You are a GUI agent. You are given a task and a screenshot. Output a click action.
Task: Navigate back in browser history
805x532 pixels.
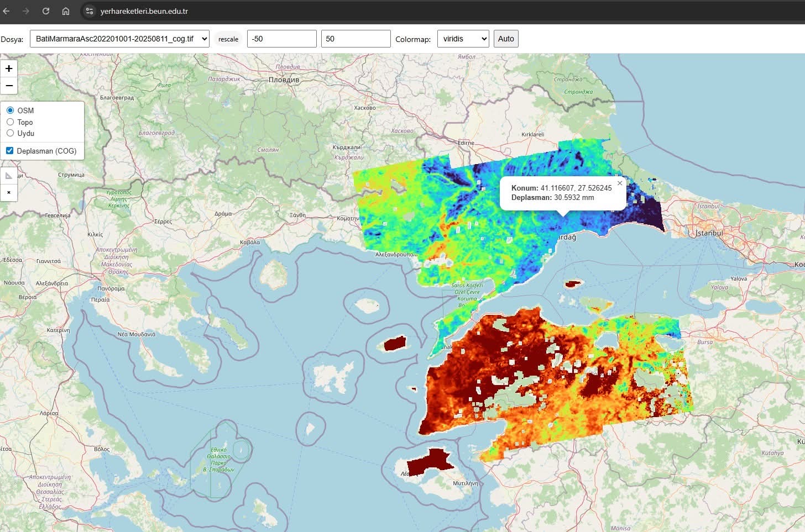point(7,11)
